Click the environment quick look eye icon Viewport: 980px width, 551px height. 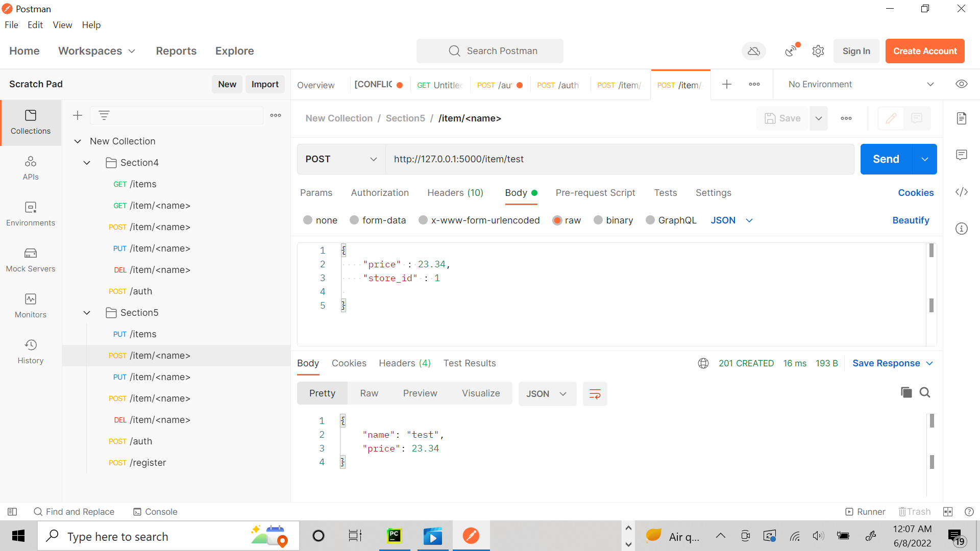point(962,84)
